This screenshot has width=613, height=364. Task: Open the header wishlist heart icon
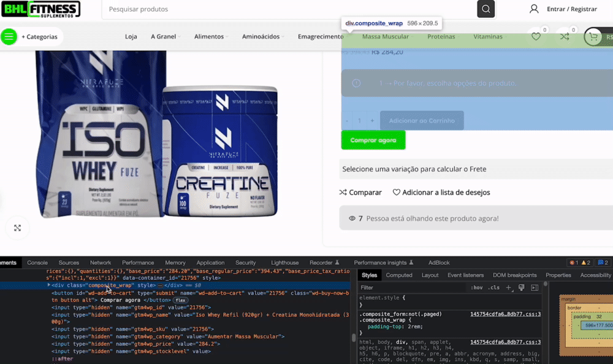(x=536, y=36)
